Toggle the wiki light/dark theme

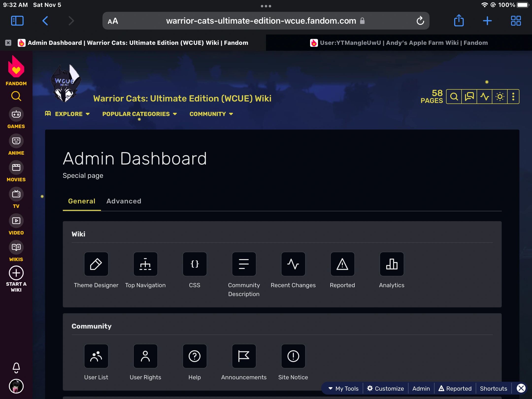point(500,97)
